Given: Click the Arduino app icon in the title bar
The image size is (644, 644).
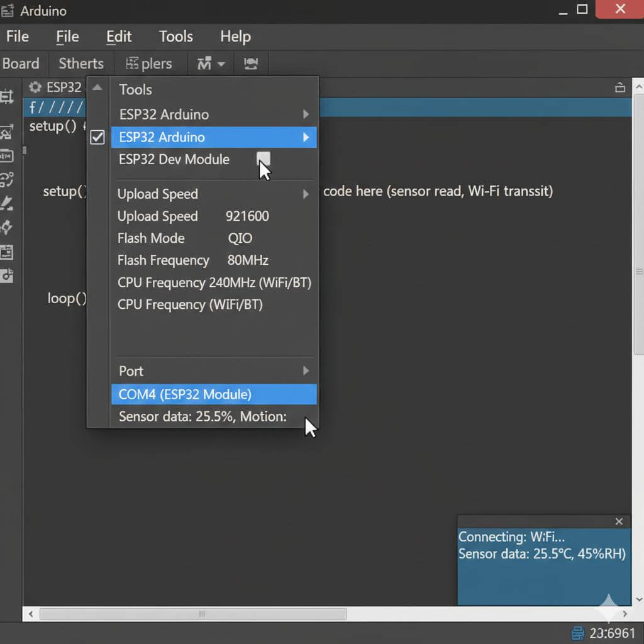Looking at the screenshot, I should click(7, 11).
